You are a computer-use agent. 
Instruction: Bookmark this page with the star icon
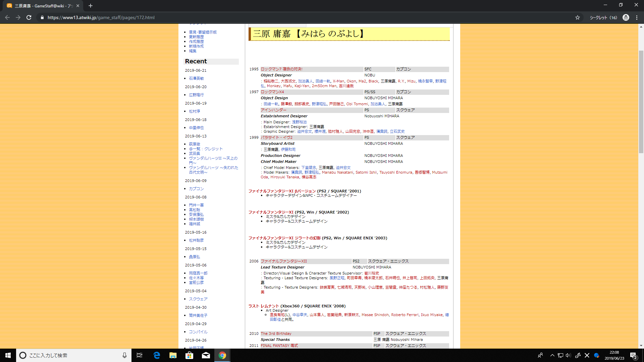[578, 17]
